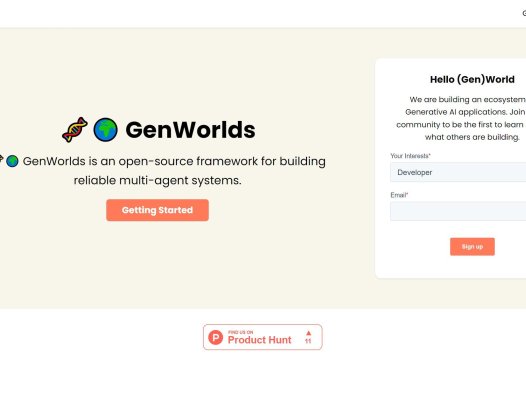Click the small globe icon in tagline
The height and width of the screenshot is (394, 526).
12,161
